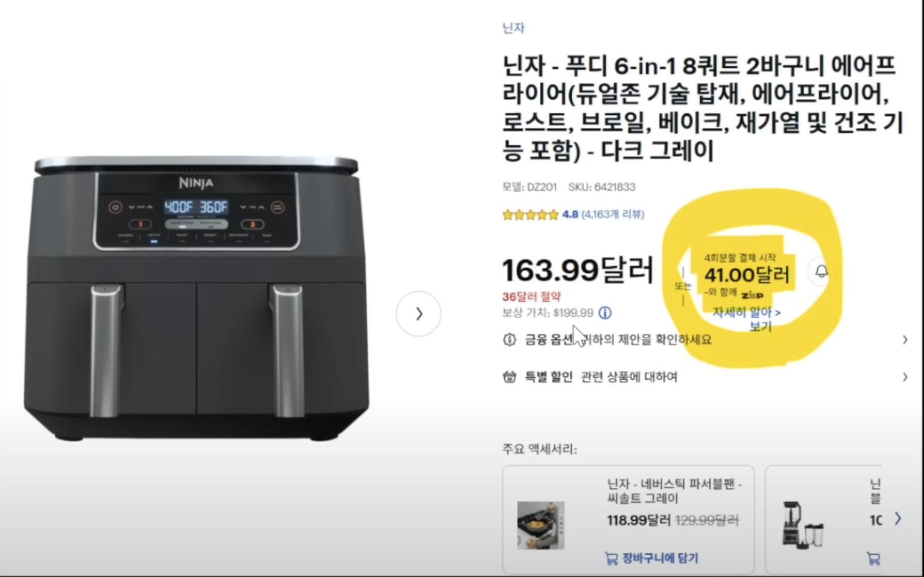Screen dimensions: 924x577
Task: Click the five-star rating icons
Action: (x=531, y=215)
